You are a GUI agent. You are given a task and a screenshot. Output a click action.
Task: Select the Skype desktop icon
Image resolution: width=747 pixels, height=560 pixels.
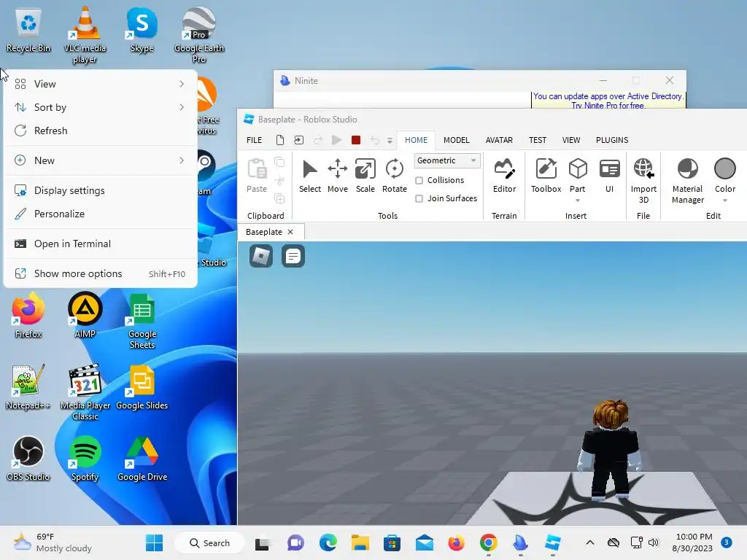tap(142, 31)
